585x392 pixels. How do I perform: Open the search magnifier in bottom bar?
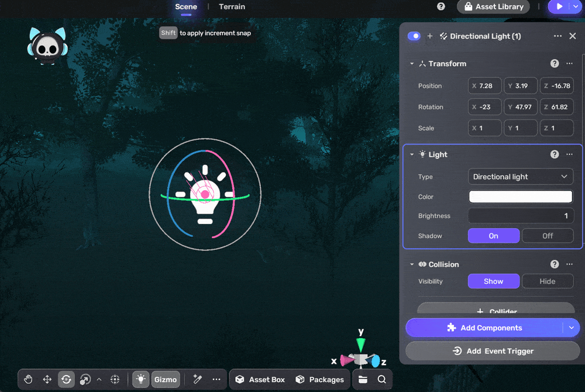pos(382,380)
